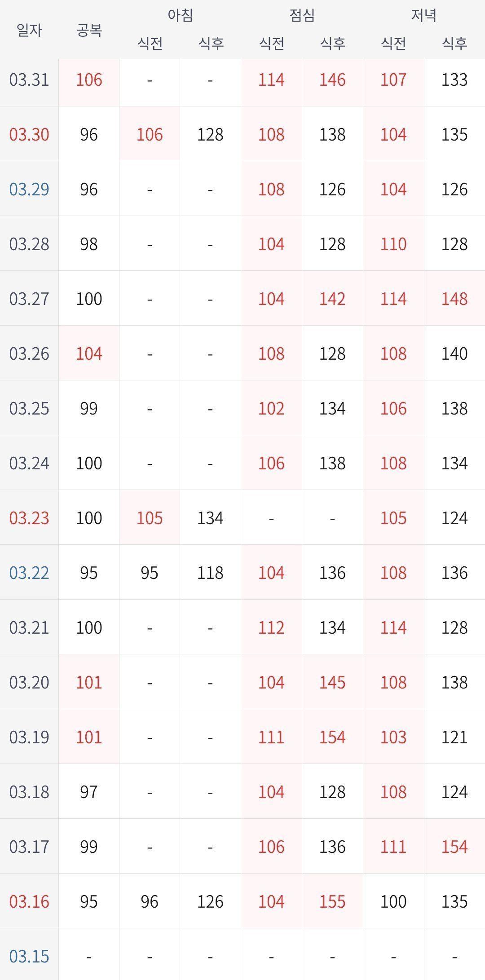Tap breakfast after-meal value 118 on 03.22
Screen dimensions: 485x980
210,573
